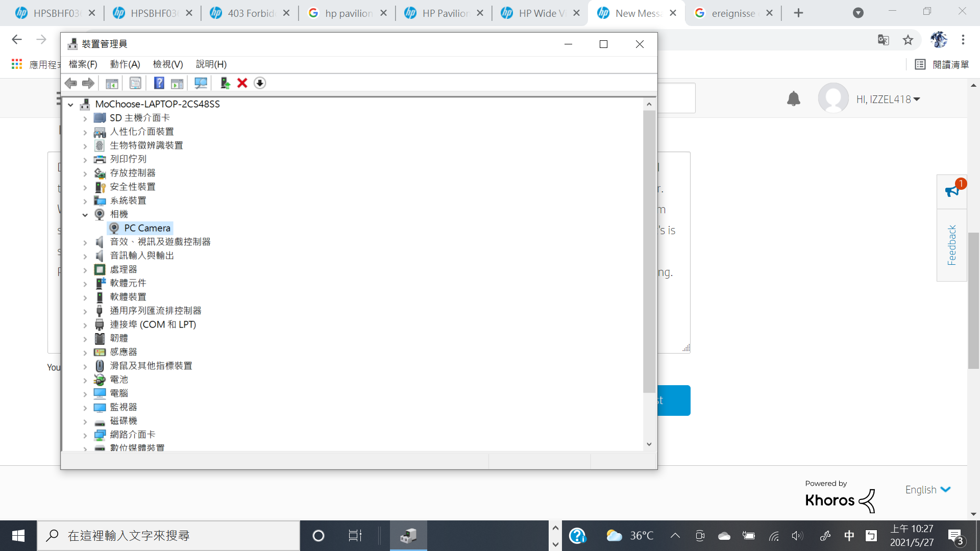Expand the 網路介面卡 category
The image size is (980, 551).
pos(85,435)
